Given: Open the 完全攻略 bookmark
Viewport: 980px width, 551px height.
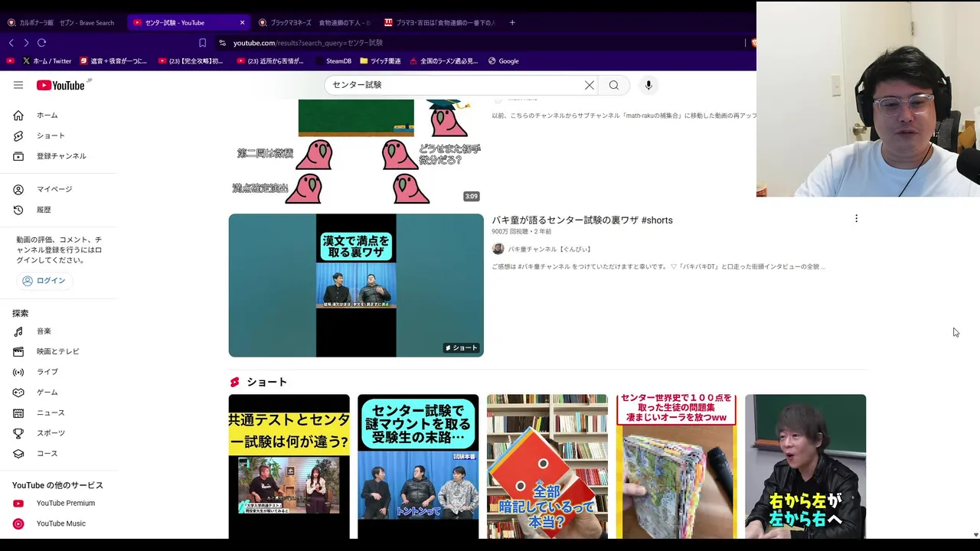Looking at the screenshot, I should click(x=191, y=61).
